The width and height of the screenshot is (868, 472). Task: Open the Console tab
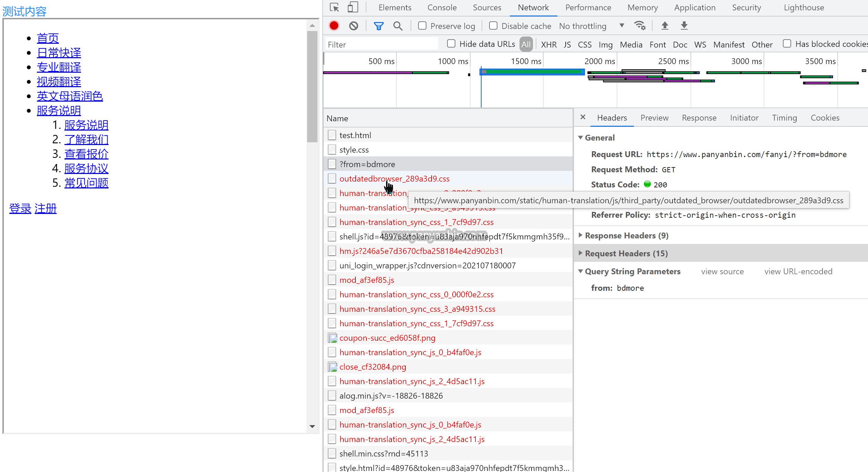point(442,8)
